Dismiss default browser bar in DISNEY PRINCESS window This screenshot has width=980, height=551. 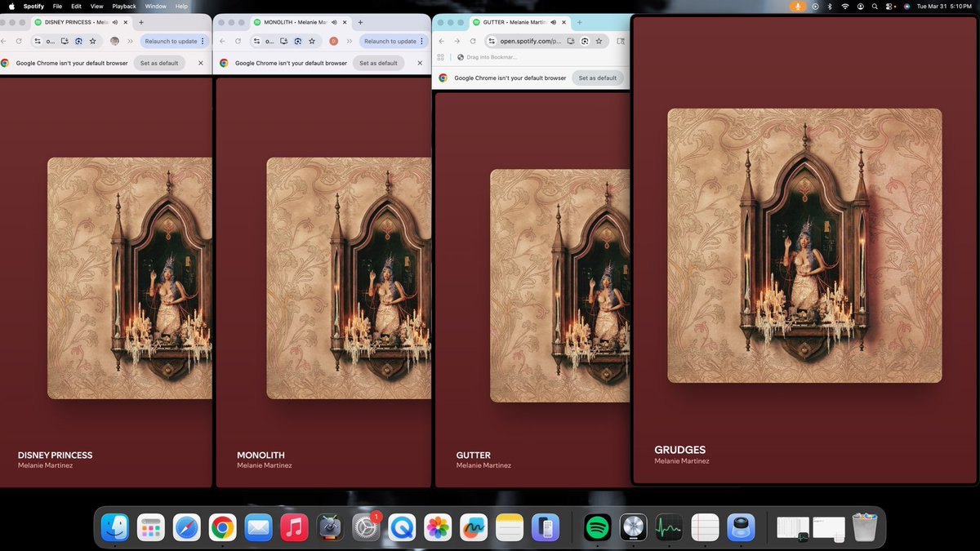point(201,63)
